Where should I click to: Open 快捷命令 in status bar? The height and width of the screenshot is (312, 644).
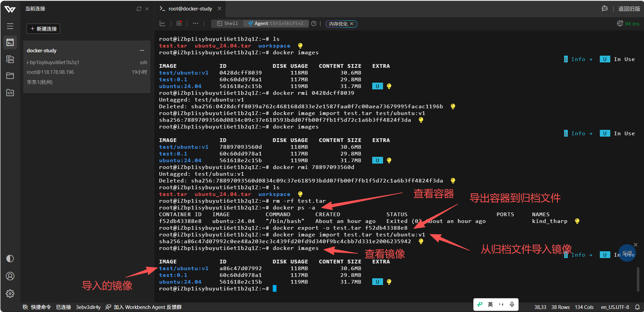coord(37,307)
